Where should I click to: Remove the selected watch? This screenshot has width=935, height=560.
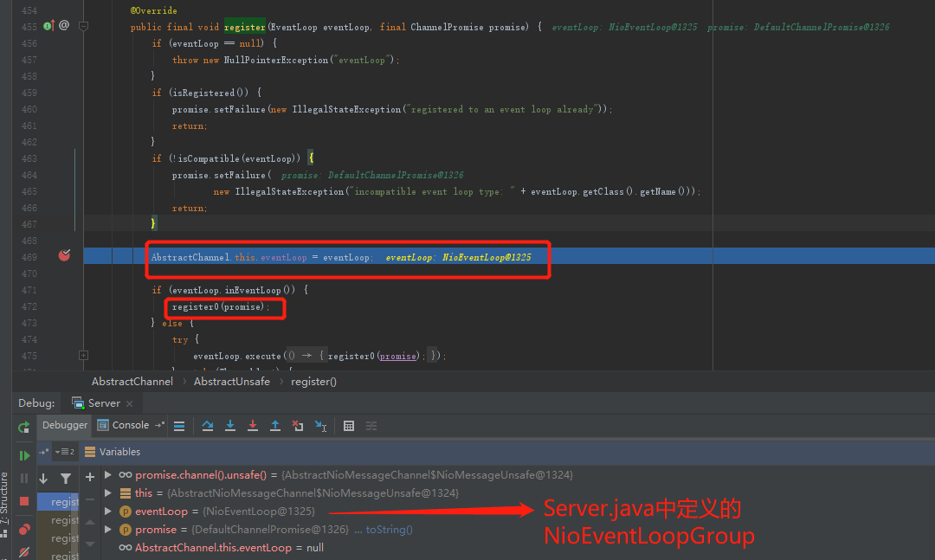[89, 499]
